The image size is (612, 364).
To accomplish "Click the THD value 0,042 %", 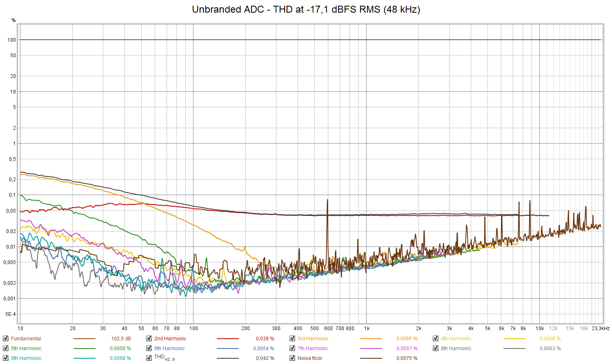I will 265,358.
